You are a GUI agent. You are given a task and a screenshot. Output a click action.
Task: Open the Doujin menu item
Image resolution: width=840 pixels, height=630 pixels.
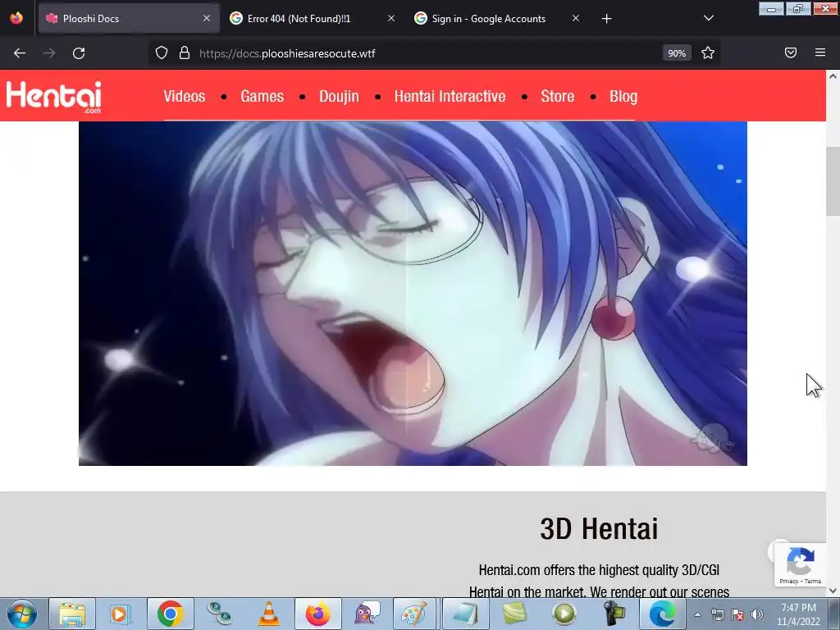339,97
